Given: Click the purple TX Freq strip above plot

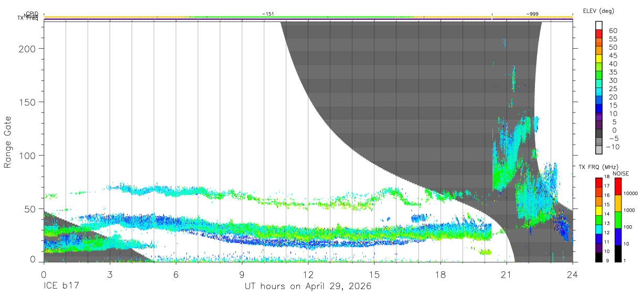Looking at the screenshot, I should click(308, 20).
